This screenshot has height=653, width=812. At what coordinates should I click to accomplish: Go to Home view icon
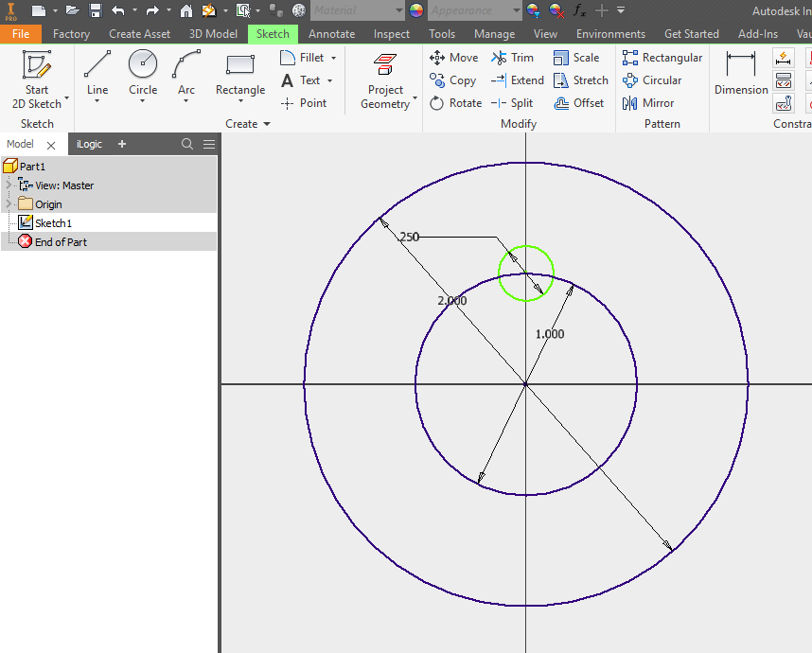click(x=185, y=10)
